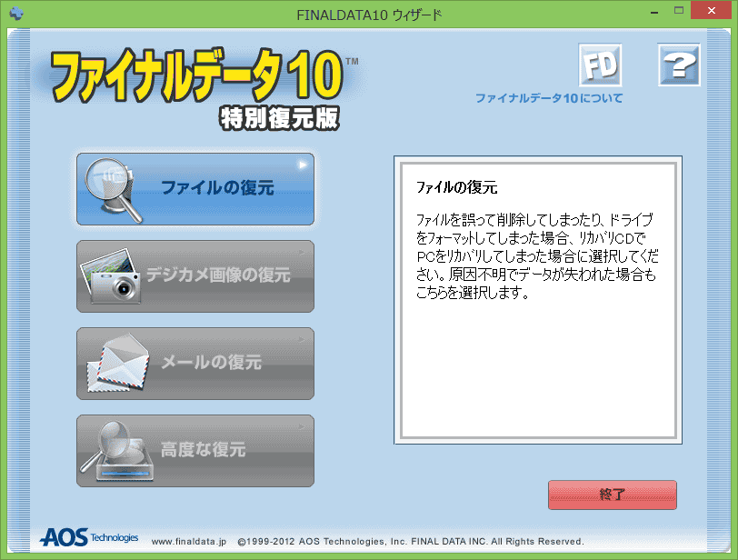Viewport: 738px width, 560px height.
Task: Click the 特別復元版 edition text
Action: [279, 117]
